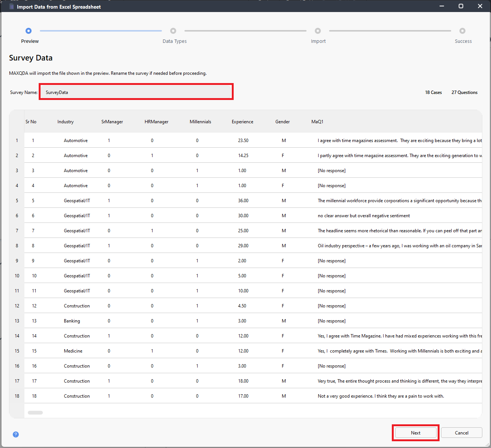Click Experience value 30.00

point(243,216)
